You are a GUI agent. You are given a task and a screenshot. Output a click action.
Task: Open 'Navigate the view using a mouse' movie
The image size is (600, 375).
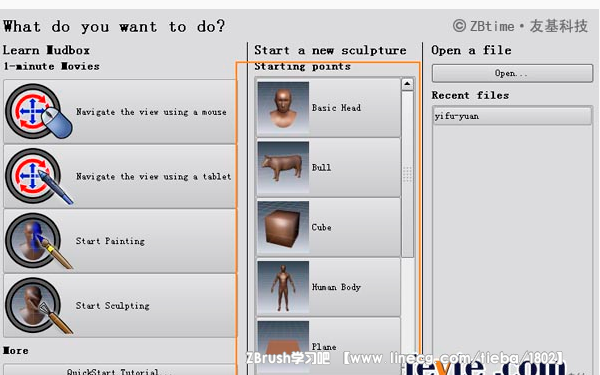click(120, 112)
